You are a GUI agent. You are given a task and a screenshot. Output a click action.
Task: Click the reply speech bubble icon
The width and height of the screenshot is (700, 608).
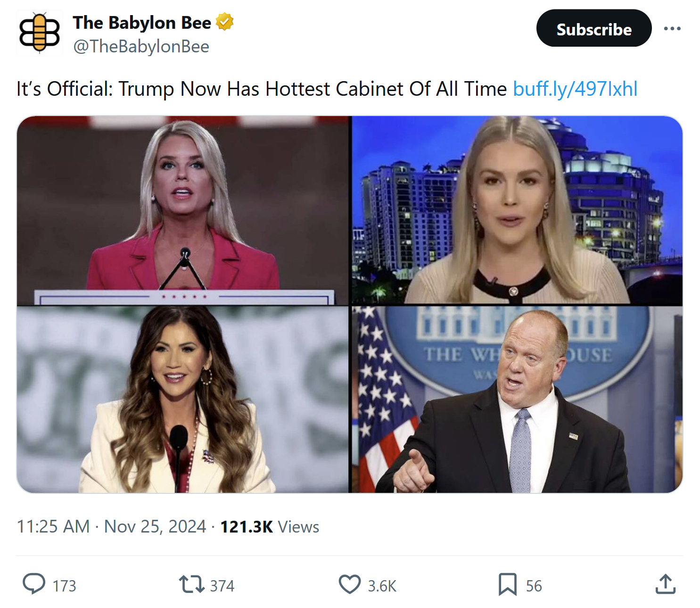click(x=34, y=583)
